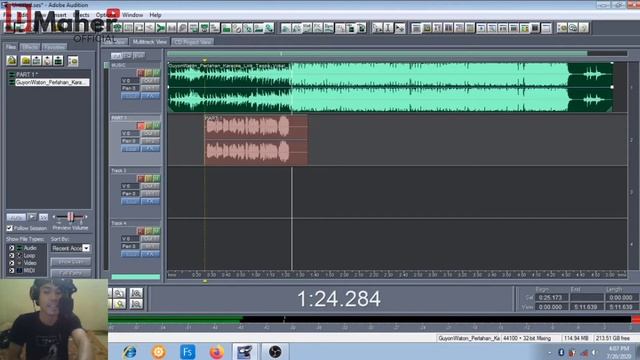
Task: Click the Lock button on PART 1 track
Action: click(x=130, y=149)
